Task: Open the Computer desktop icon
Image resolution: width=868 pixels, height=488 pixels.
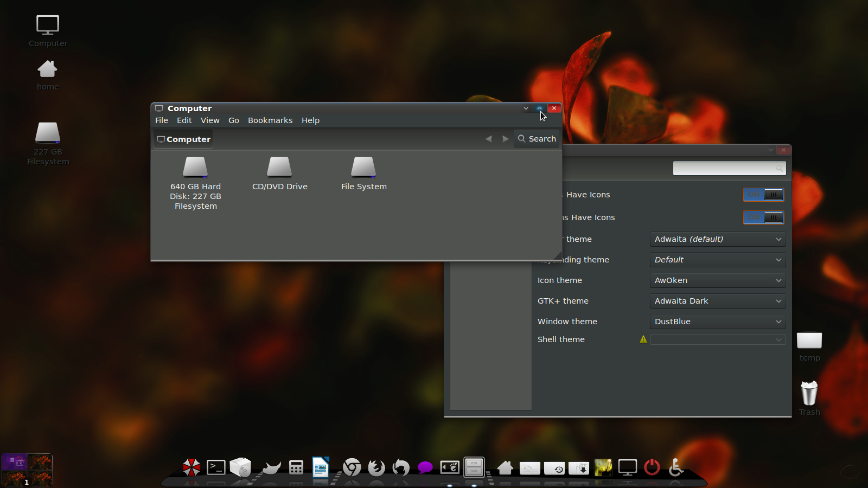Action: (x=48, y=31)
